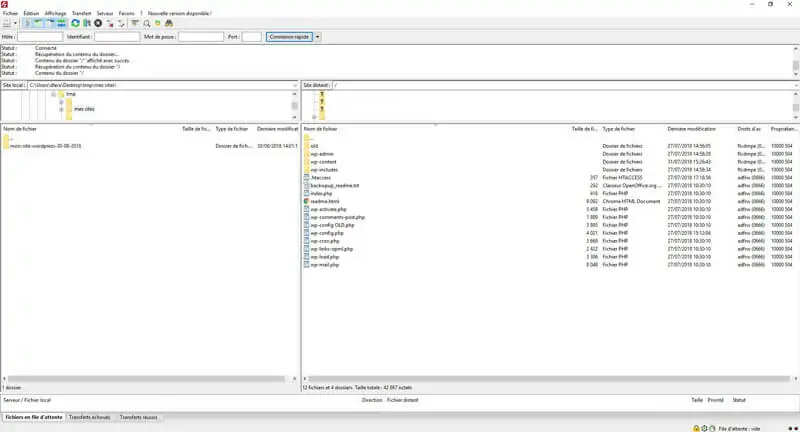Click the disconnect from server icon
This screenshot has width=800, height=432.
(x=109, y=23)
